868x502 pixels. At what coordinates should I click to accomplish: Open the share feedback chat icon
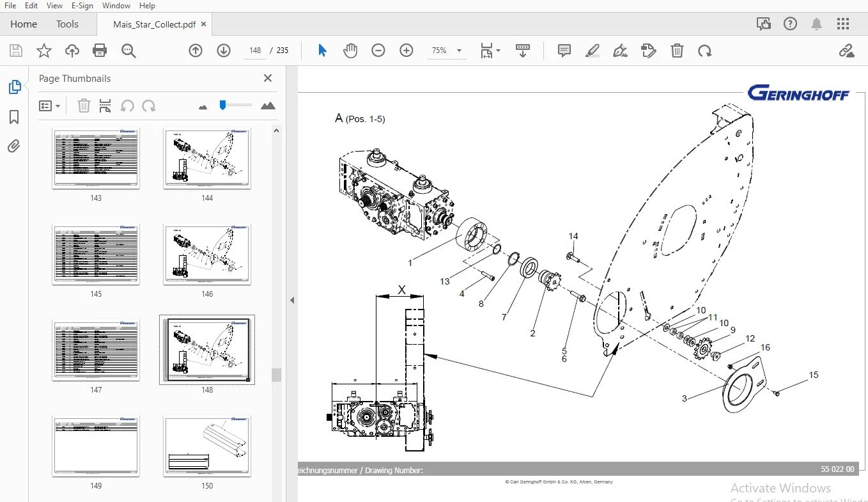(x=764, y=24)
